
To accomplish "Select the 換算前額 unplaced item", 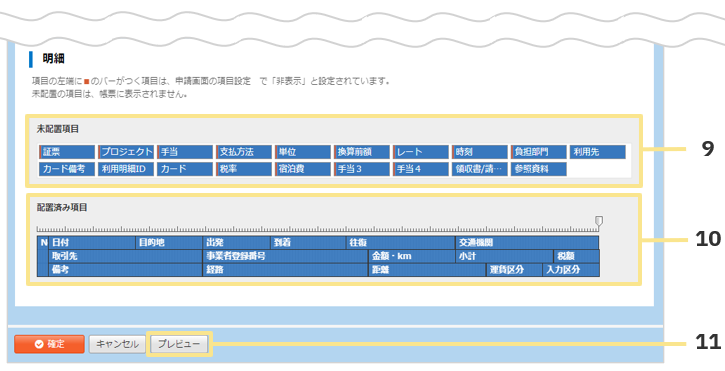I will click(362, 152).
